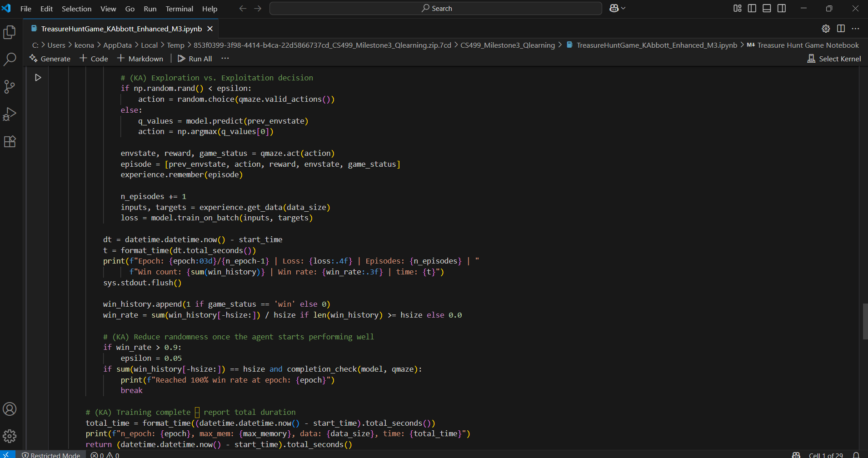The image size is (868, 458).
Task: Add a new Markdown cell
Action: 140,59
